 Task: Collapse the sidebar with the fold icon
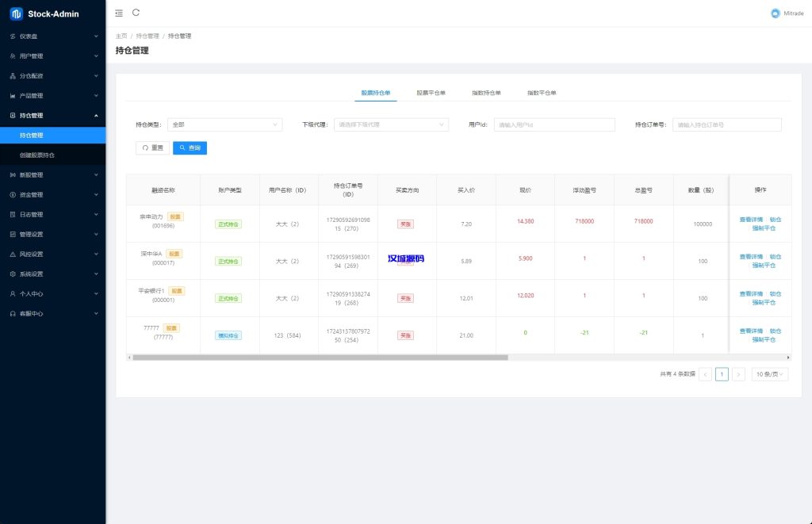coord(119,13)
